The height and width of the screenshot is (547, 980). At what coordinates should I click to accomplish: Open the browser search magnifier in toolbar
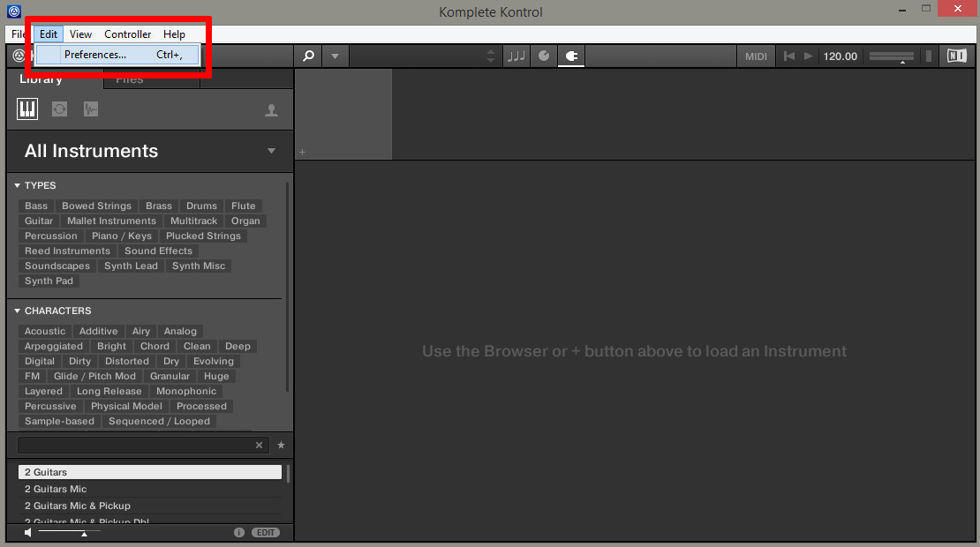pos(309,56)
